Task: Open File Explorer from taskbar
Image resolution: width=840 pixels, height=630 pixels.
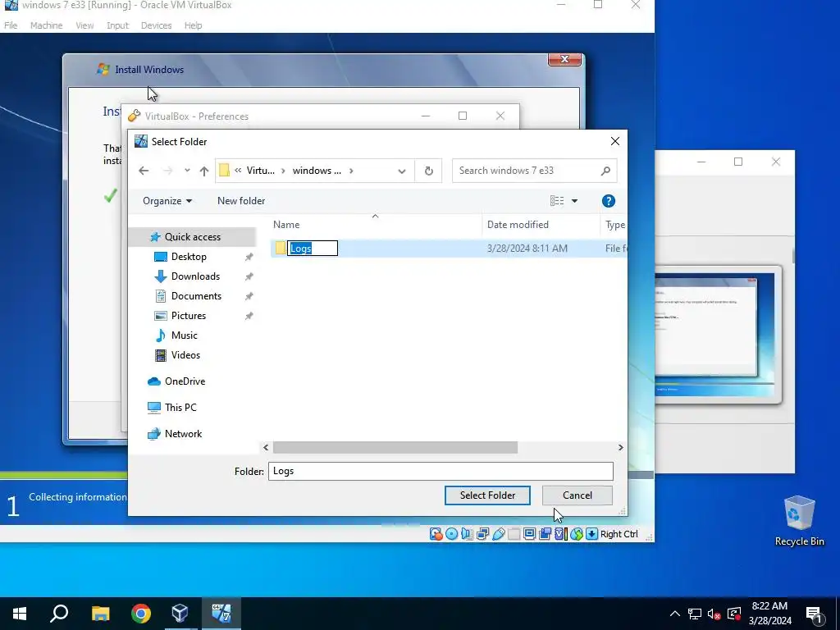Action: tap(100, 614)
